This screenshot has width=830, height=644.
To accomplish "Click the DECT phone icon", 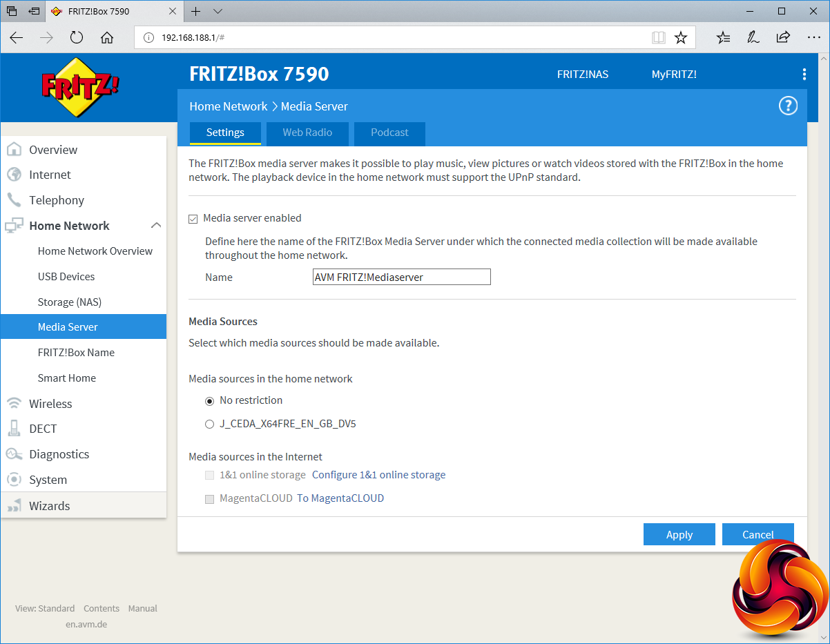I will coord(14,429).
